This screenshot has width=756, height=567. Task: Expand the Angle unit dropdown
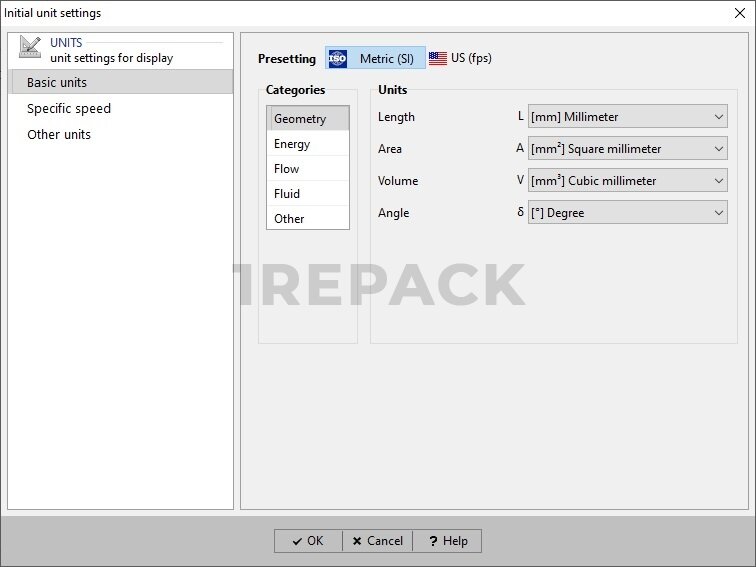(x=627, y=213)
